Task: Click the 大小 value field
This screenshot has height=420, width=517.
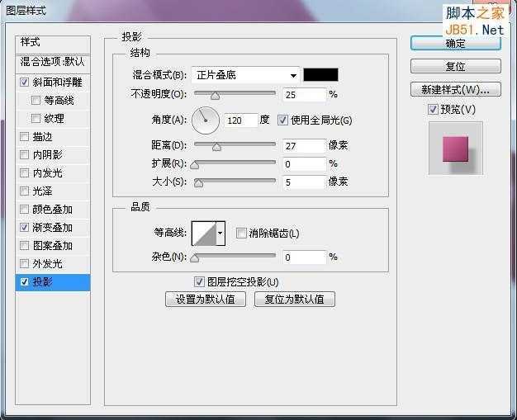Action: click(304, 182)
